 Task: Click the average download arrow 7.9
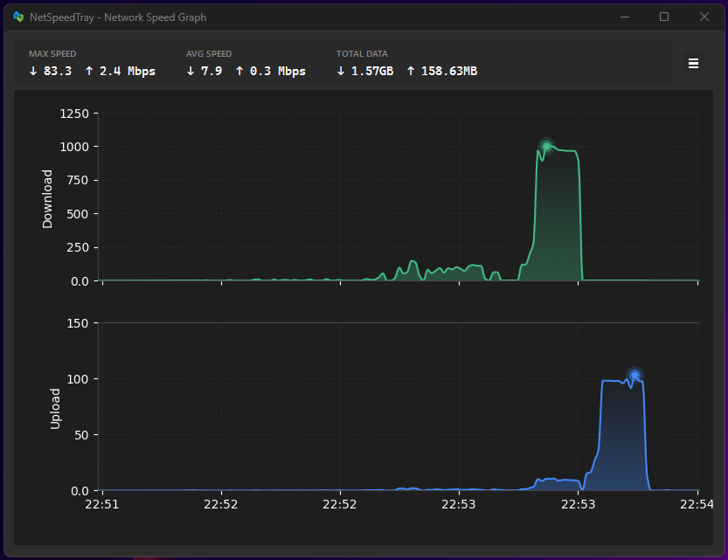coord(205,71)
